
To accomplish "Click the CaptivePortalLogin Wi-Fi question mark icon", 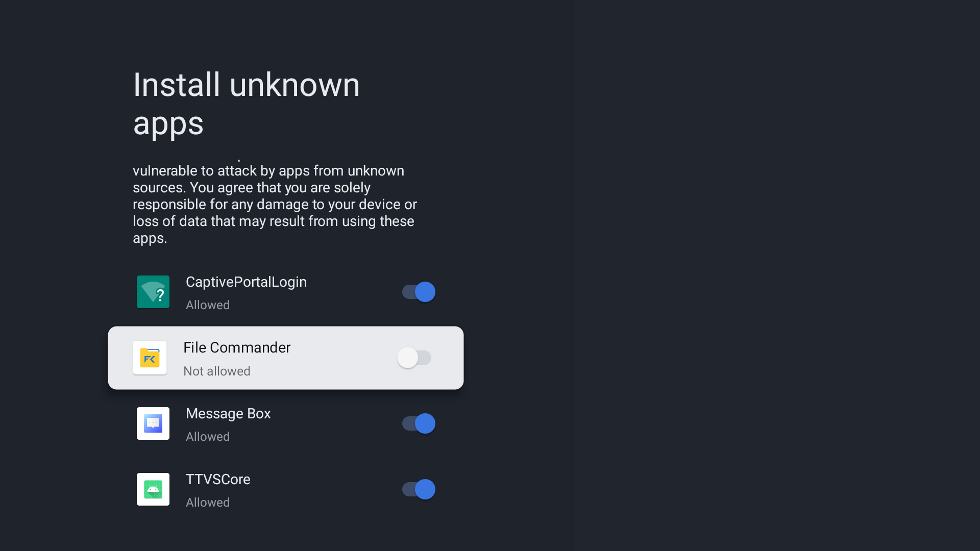I will pos(153,292).
